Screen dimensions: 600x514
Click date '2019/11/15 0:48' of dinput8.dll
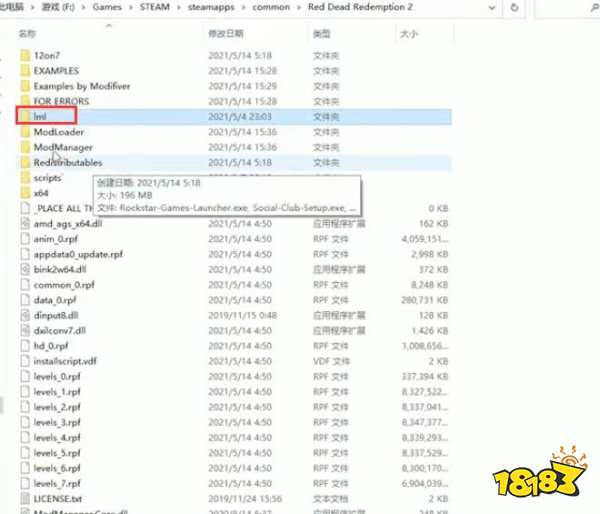242,315
